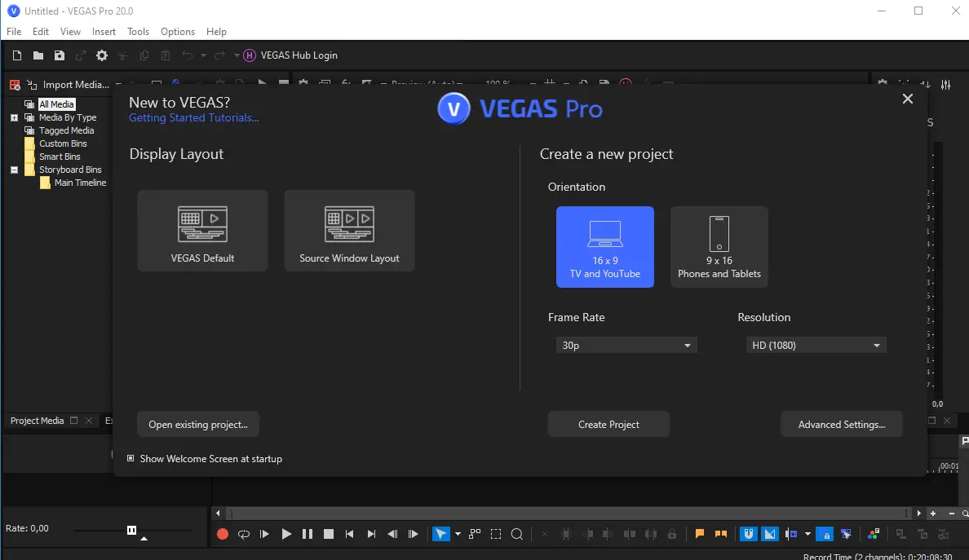Viewport: 969px width, 560px height.
Task: Open the Options menu
Action: (x=177, y=32)
